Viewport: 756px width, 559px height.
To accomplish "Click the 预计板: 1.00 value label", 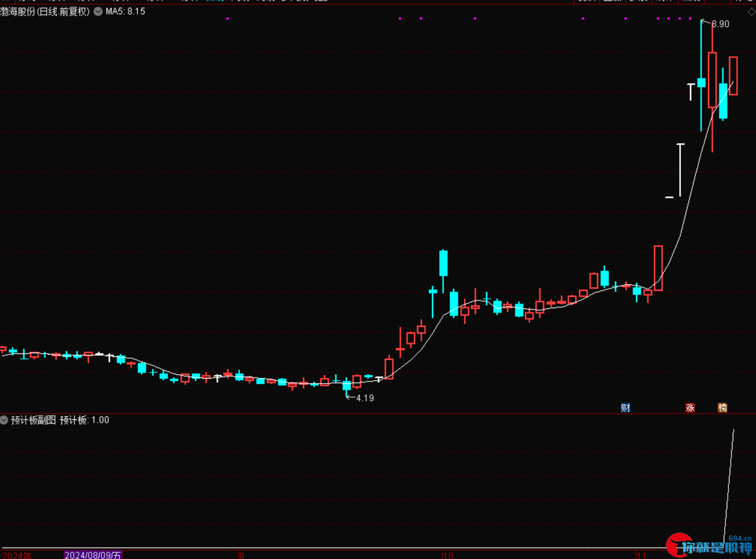I will 85,420.
